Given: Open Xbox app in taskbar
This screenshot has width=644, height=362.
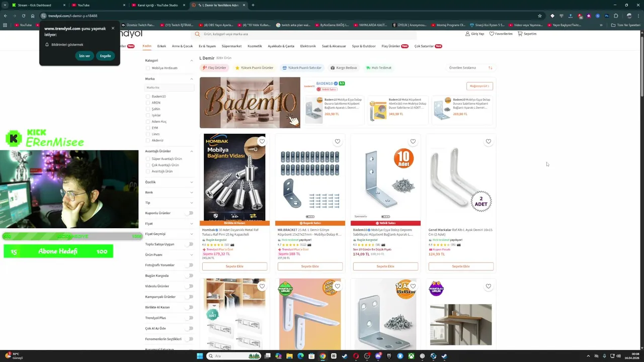Looking at the screenshot, I should click(x=411, y=356).
